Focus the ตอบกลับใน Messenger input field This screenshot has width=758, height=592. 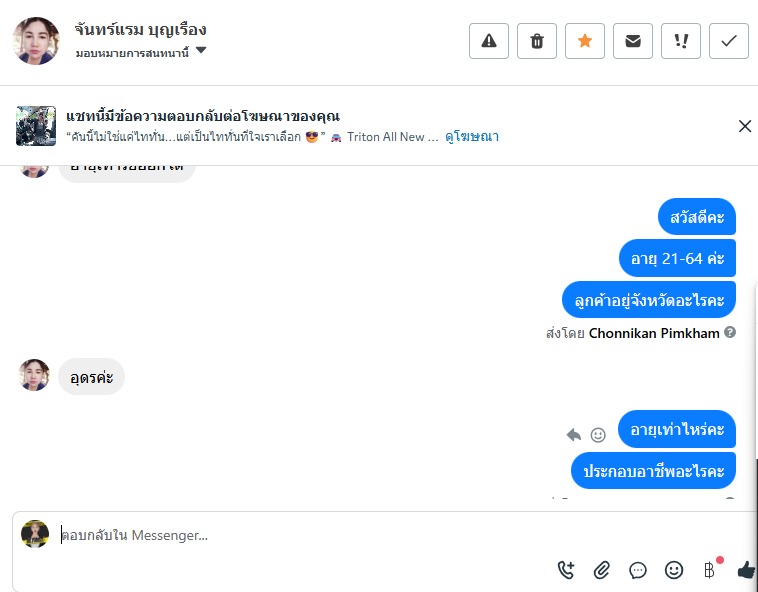click(x=300, y=535)
